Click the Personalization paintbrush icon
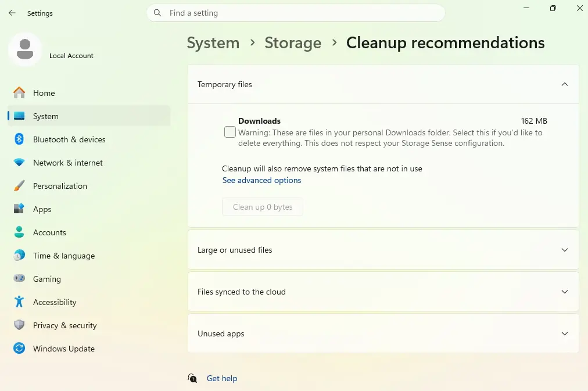 pyautogui.click(x=19, y=185)
